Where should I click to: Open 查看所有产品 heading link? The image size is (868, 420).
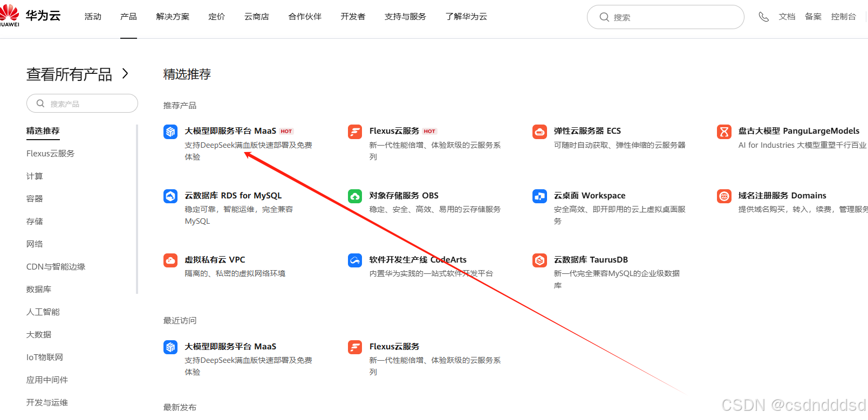coord(69,74)
